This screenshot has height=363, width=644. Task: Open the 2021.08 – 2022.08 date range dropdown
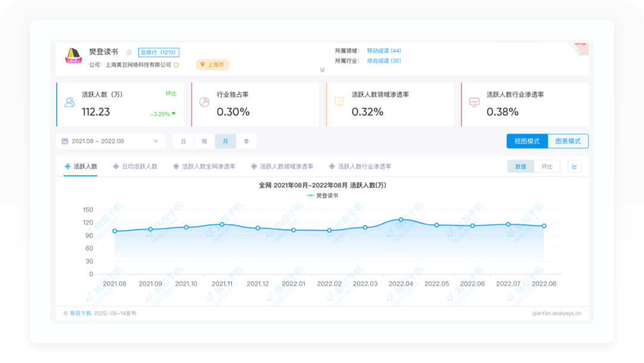click(111, 141)
